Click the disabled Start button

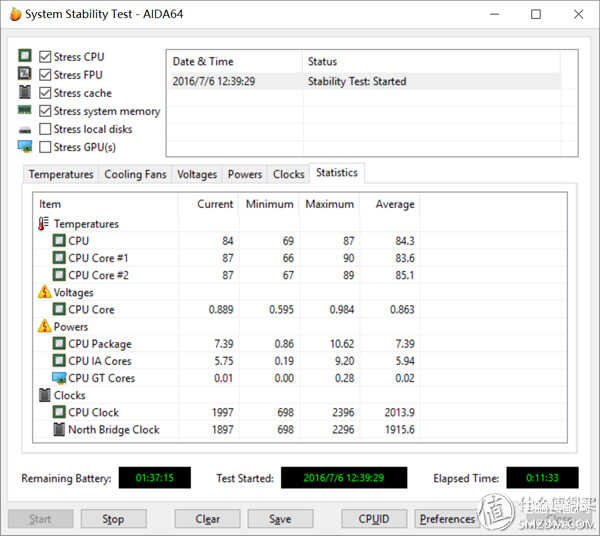40,519
